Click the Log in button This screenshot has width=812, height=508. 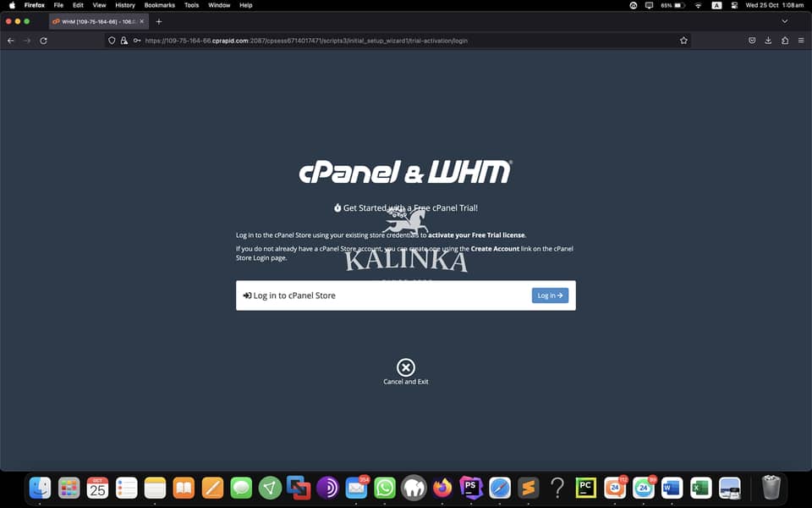point(550,295)
